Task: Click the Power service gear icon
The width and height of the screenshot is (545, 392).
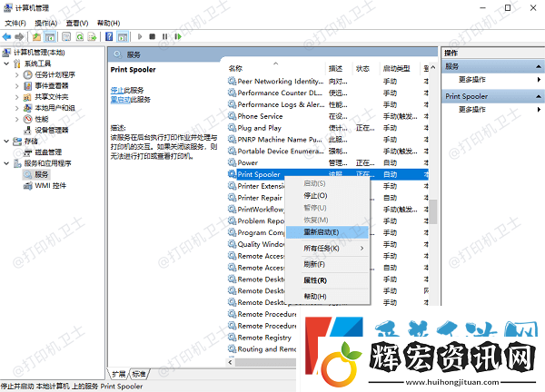Action: (x=232, y=162)
